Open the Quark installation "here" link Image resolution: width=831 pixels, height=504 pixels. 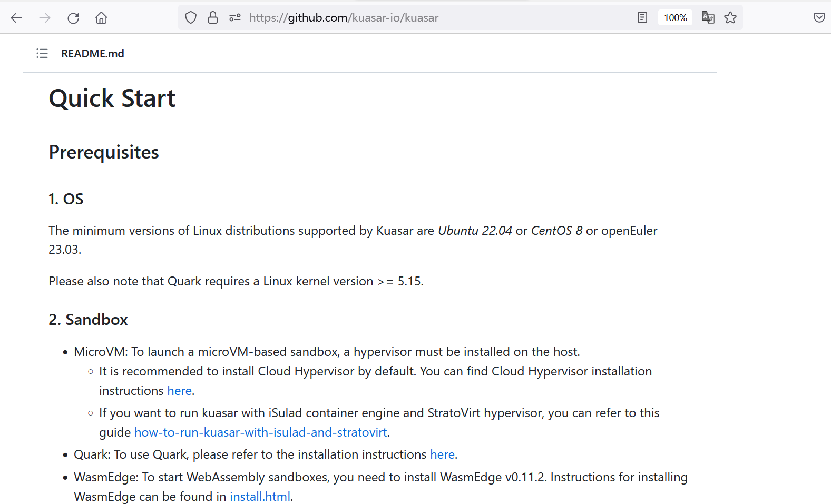coord(442,454)
